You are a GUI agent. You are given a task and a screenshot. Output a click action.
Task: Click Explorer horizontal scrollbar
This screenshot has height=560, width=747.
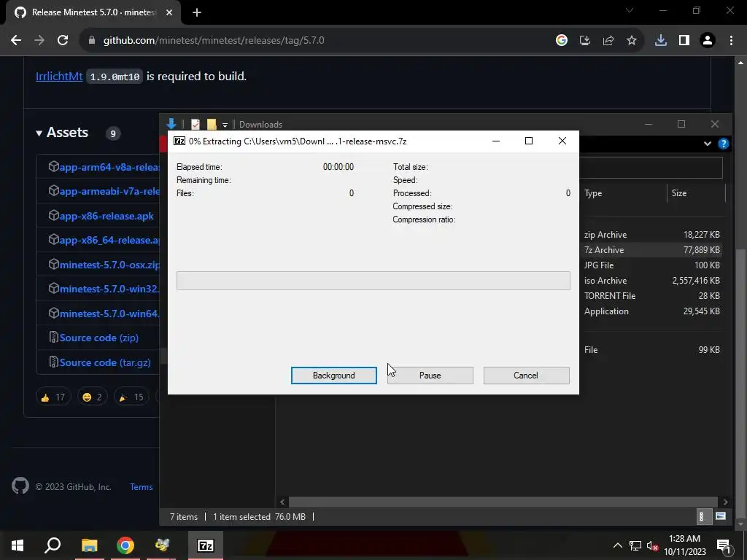click(x=503, y=502)
